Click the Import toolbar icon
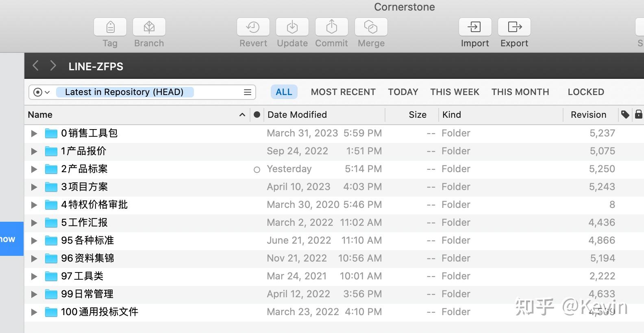The width and height of the screenshot is (644, 333). coord(475,27)
